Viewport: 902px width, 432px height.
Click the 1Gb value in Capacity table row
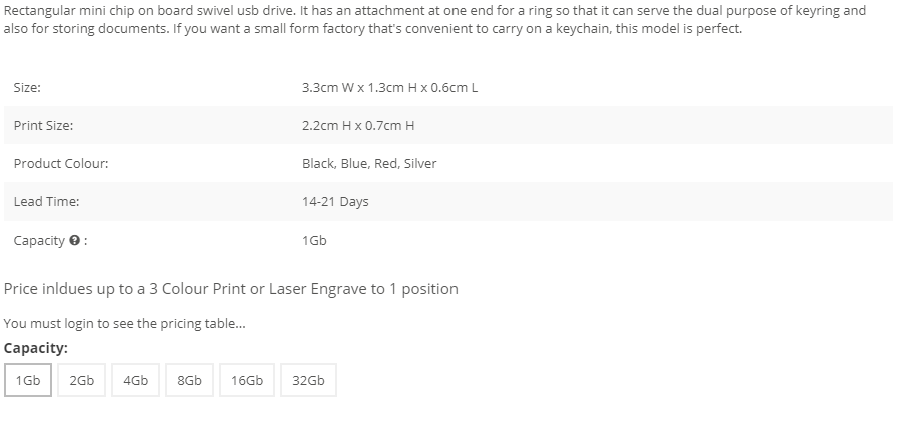[x=314, y=240]
